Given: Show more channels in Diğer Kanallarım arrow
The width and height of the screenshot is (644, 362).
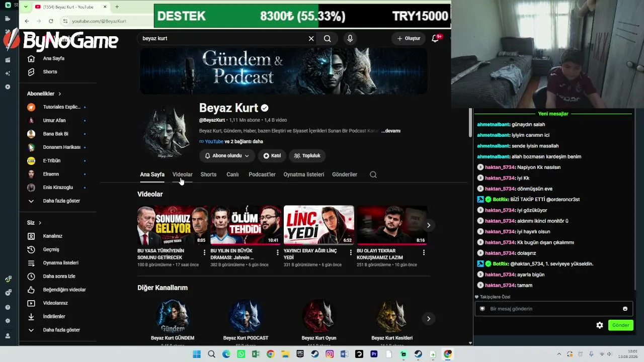Looking at the screenshot, I should (x=429, y=319).
